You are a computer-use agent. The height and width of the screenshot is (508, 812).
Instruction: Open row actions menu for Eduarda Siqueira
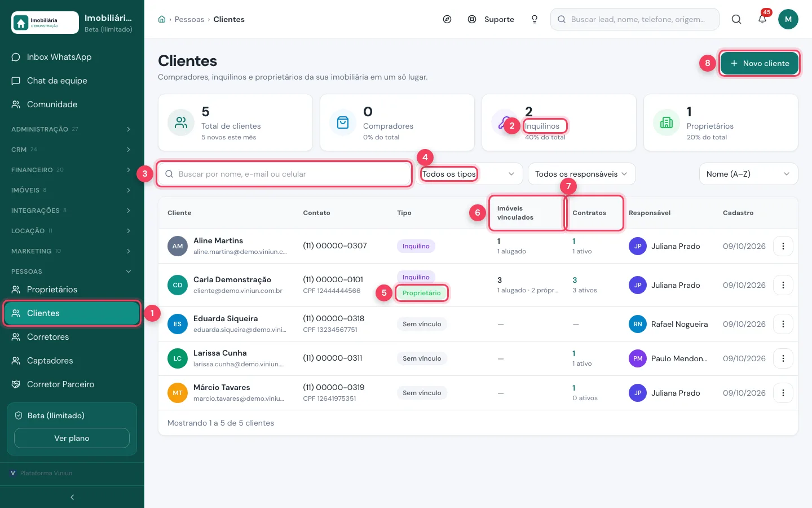click(783, 324)
